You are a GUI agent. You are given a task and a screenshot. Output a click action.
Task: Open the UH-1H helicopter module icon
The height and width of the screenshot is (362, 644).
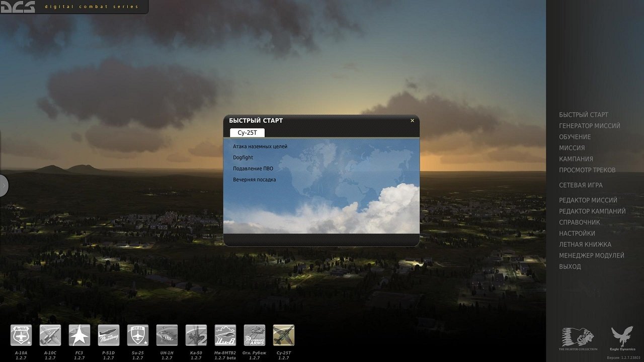click(167, 335)
